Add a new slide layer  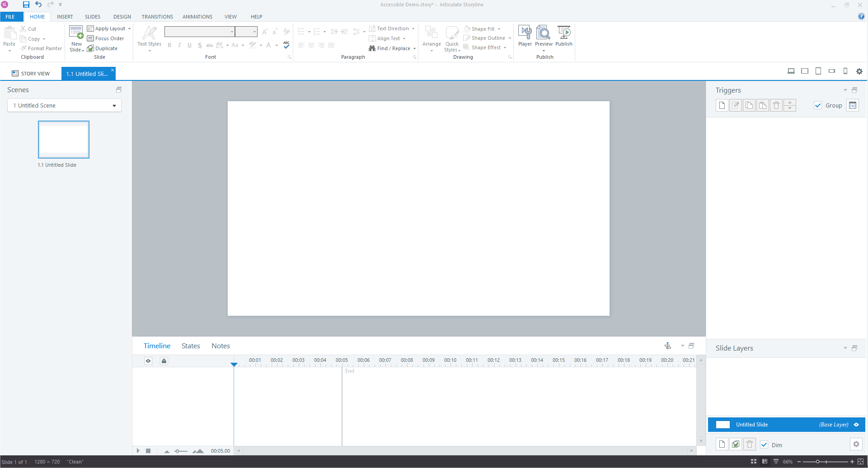point(722,445)
